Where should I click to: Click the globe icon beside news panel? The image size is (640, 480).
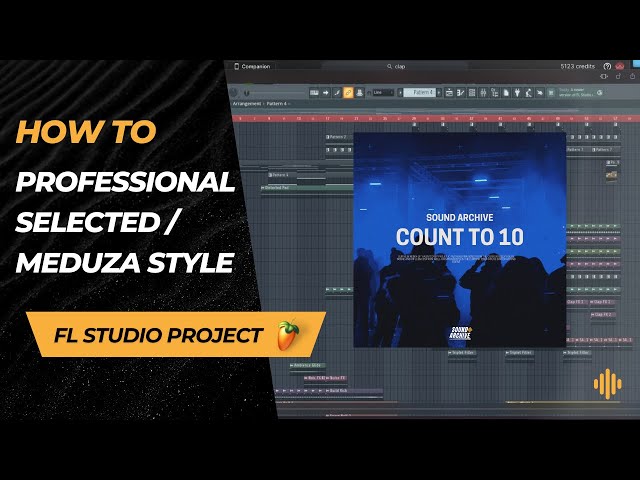click(x=600, y=93)
